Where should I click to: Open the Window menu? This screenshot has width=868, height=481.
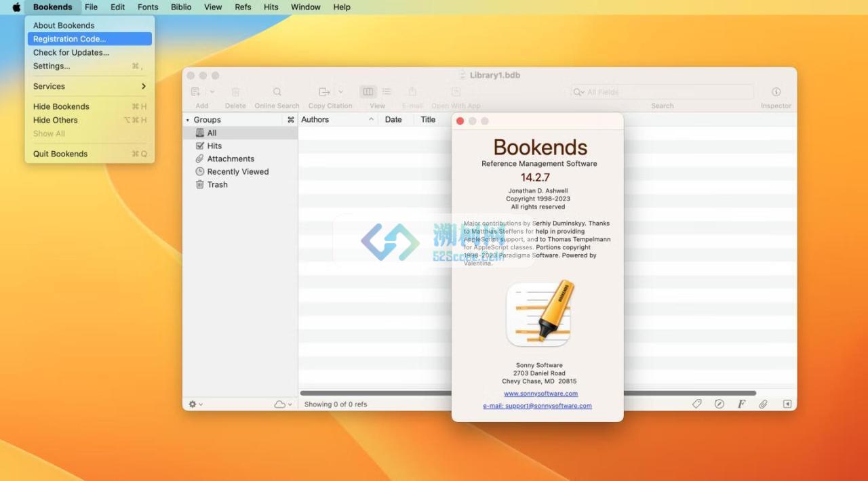click(306, 7)
